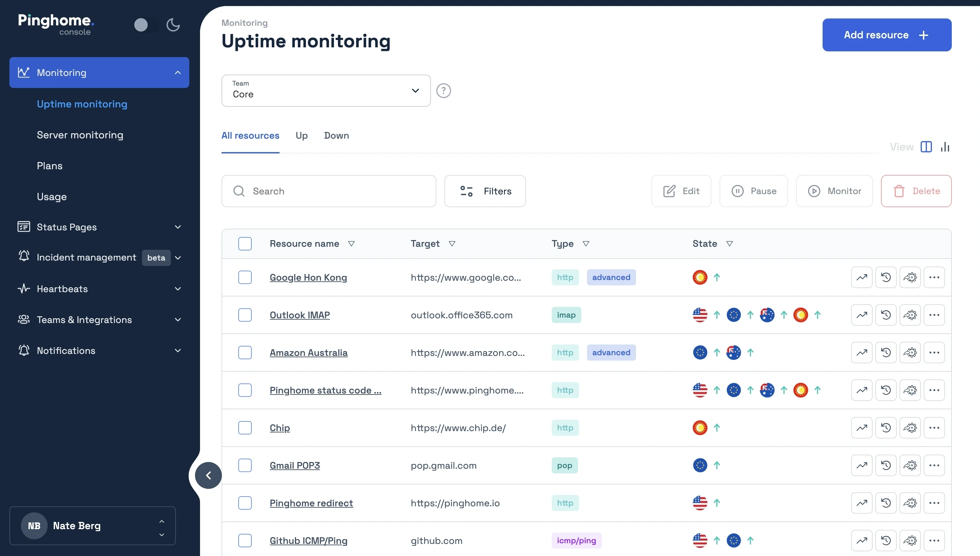This screenshot has width=980, height=556.
Task: Open incident history icon for Outlook IMAP
Action: 886,315
